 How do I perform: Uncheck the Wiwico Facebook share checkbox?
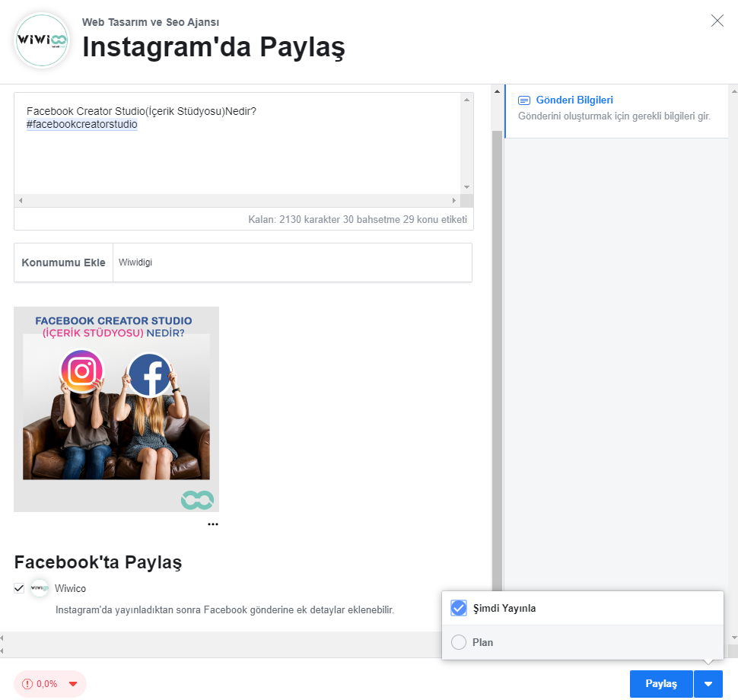point(19,588)
